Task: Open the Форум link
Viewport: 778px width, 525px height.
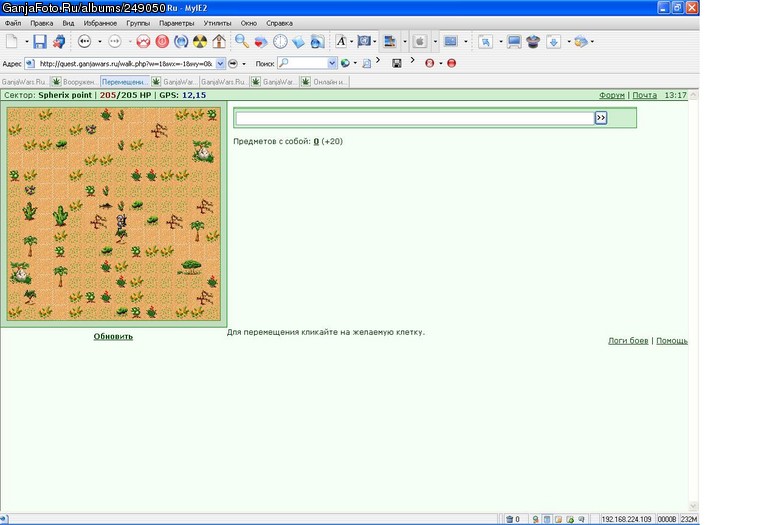Action: [612, 95]
